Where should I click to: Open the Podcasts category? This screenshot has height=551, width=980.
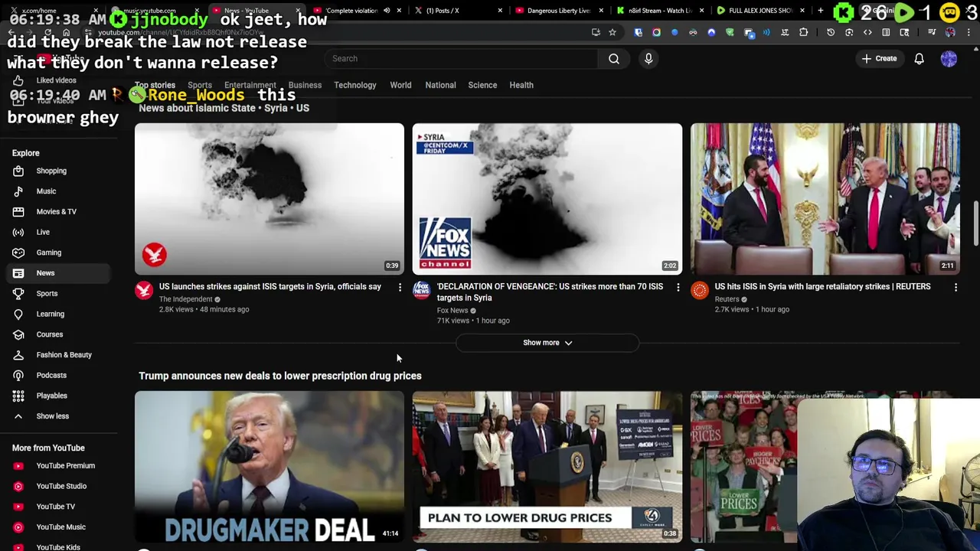(x=51, y=375)
